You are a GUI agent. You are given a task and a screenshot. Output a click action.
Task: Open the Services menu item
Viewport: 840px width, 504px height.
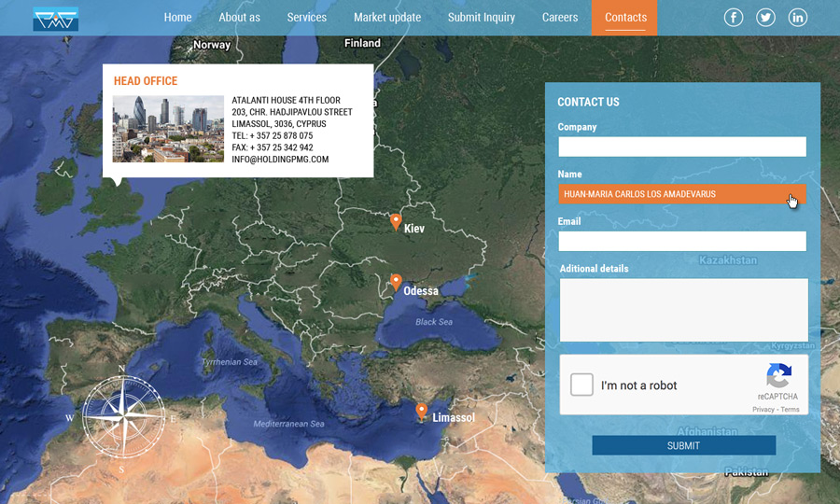tap(306, 18)
